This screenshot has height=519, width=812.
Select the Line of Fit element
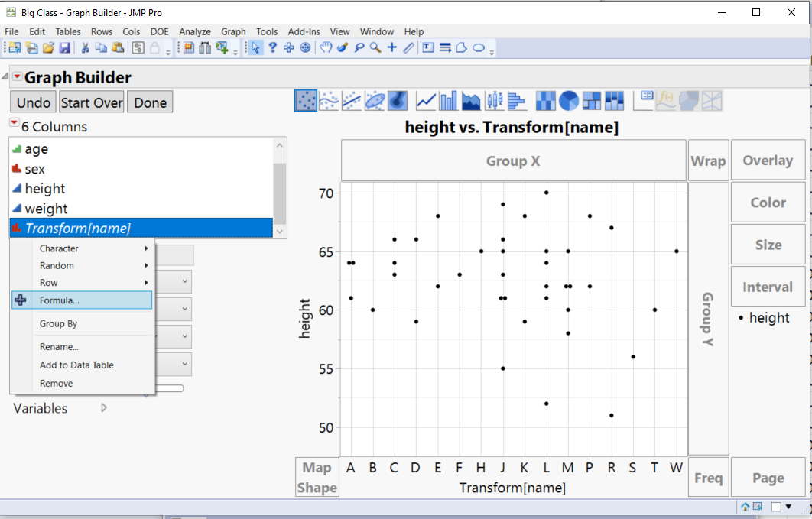pos(349,100)
